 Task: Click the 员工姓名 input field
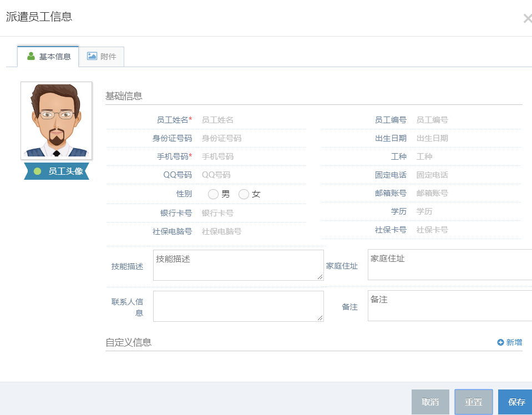252,120
